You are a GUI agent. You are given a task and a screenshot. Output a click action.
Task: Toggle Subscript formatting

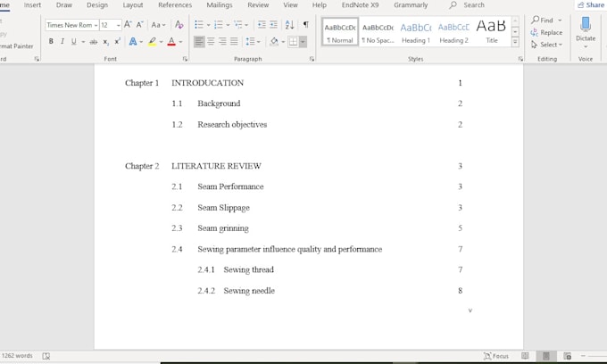(x=105, y=41)
